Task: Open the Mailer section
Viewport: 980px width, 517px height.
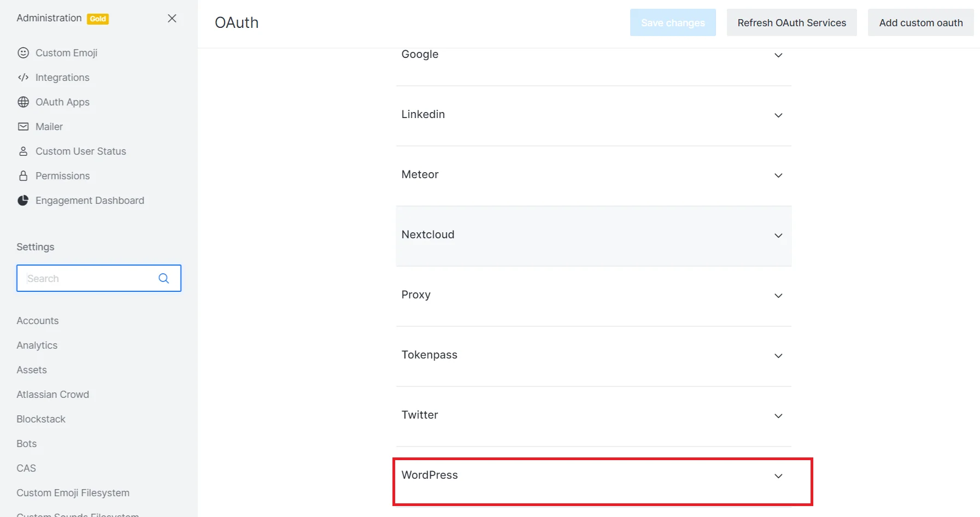Action: [x=49, y=126]
